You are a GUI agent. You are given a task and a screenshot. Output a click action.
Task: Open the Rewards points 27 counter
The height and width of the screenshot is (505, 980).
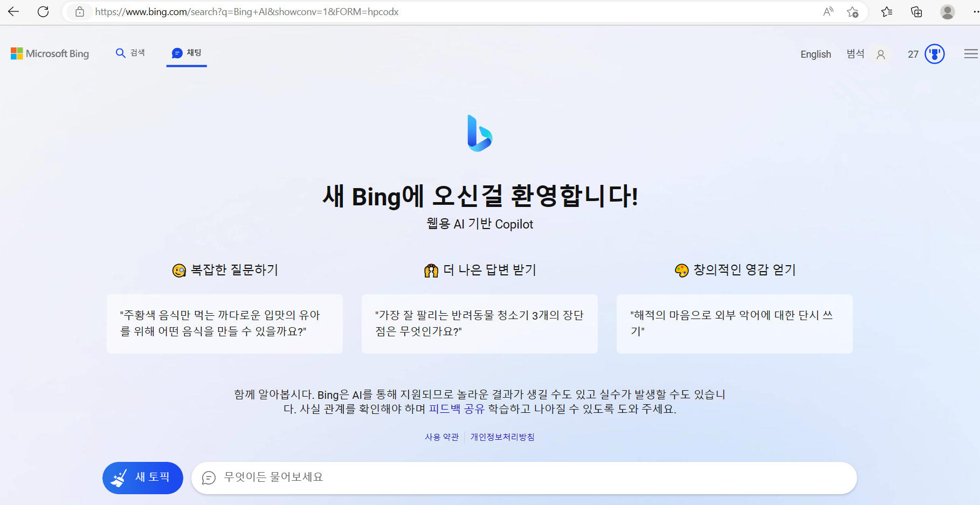[913, 54]
